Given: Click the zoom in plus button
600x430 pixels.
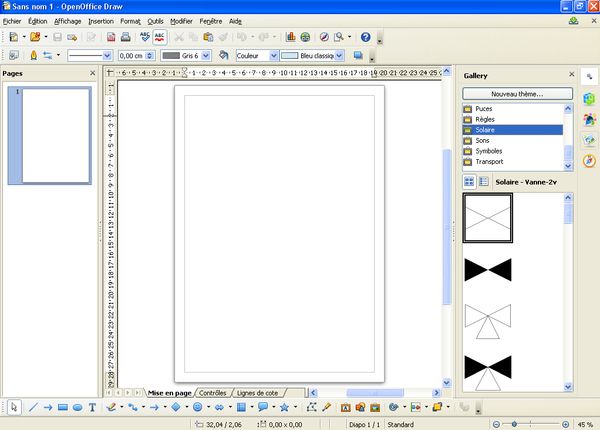Looking at the screenshot, I should [x=566, y=424].
